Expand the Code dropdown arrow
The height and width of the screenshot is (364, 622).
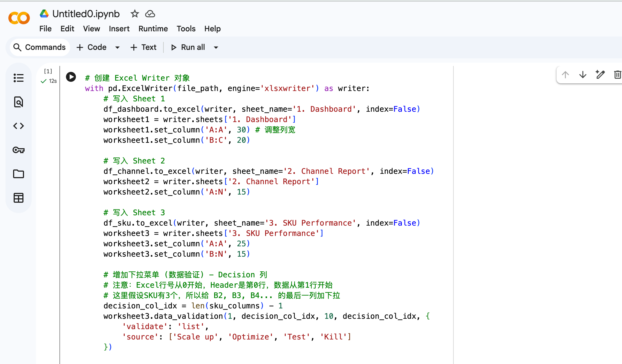[118, 47]
